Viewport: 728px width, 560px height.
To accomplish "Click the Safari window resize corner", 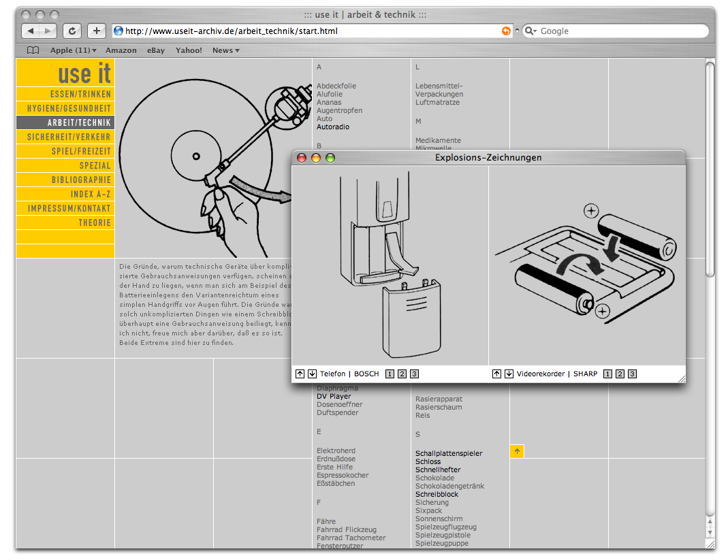I will pos(710,544).
